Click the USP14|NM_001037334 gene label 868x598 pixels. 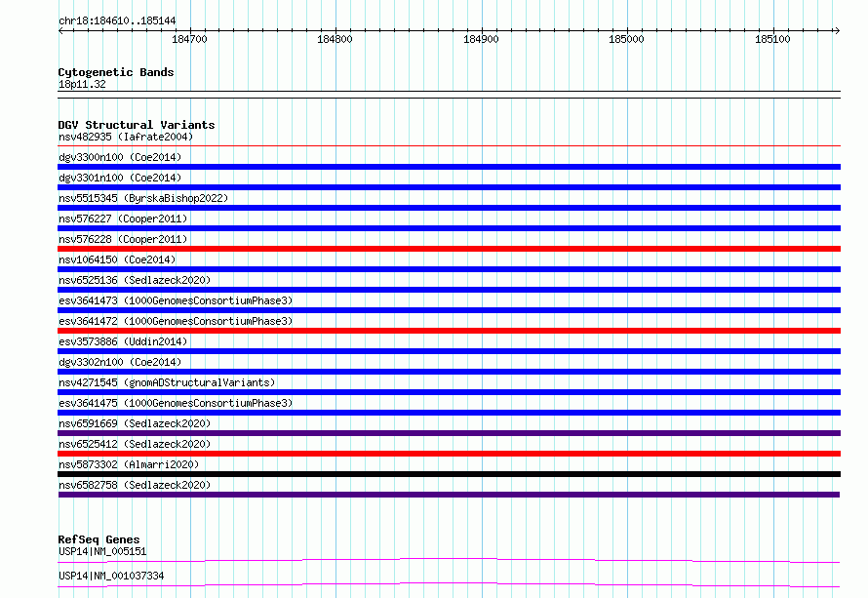point(111,576)
